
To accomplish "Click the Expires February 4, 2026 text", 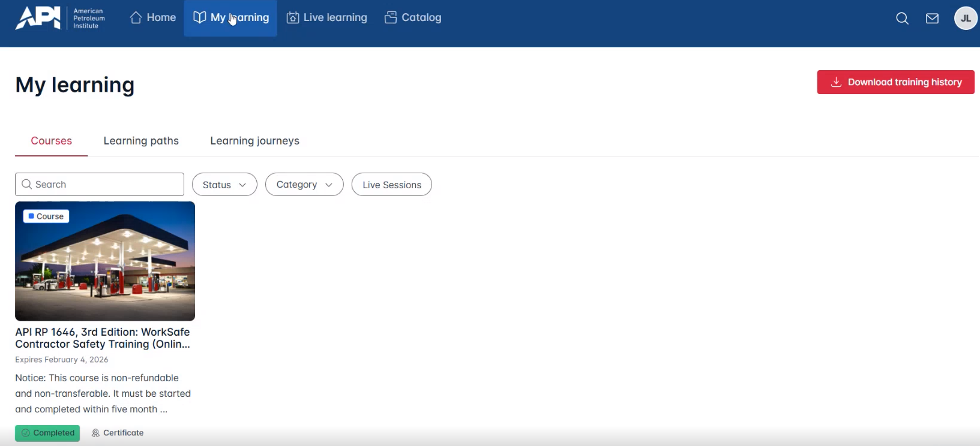I will coord(62,360).
